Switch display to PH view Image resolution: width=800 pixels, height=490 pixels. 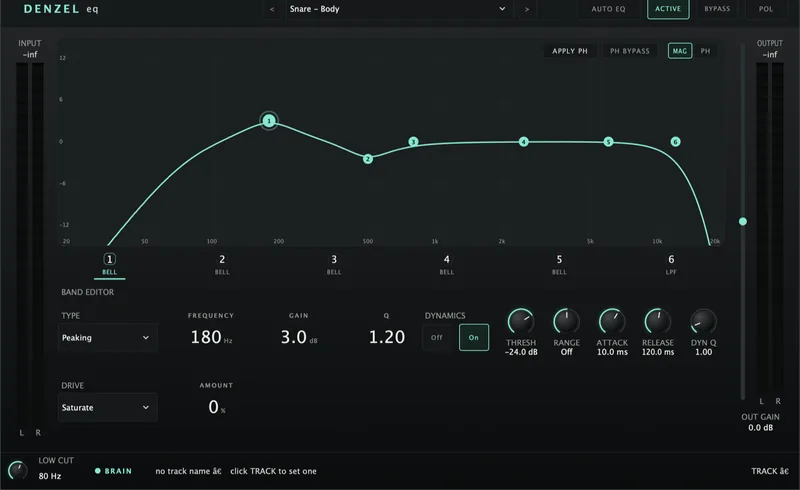705,51
